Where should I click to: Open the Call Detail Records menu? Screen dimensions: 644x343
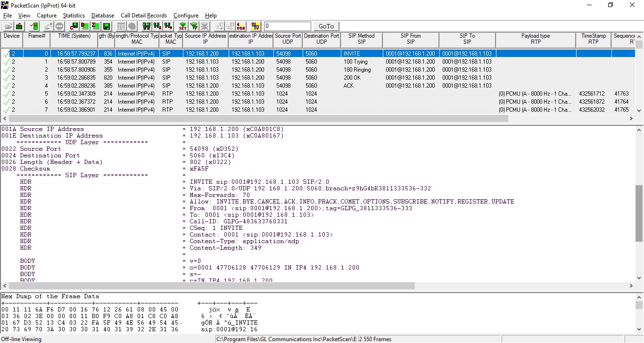[x=144, y=16]
